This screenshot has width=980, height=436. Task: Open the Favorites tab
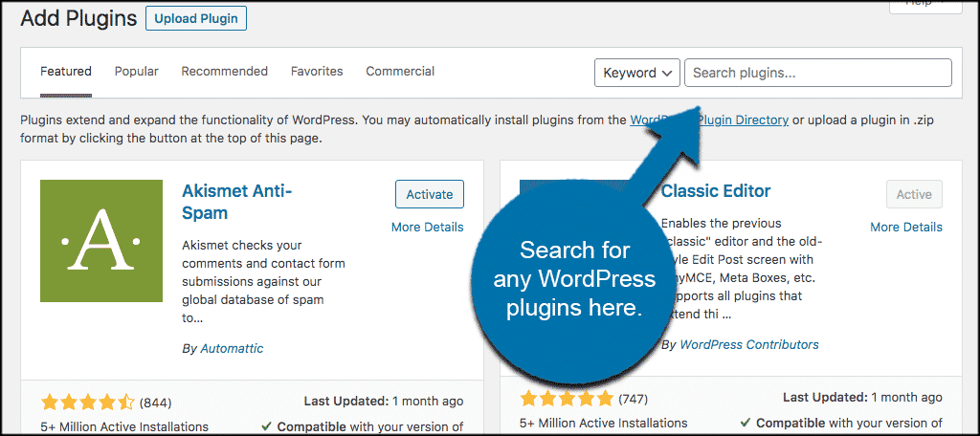coord(317,71)
